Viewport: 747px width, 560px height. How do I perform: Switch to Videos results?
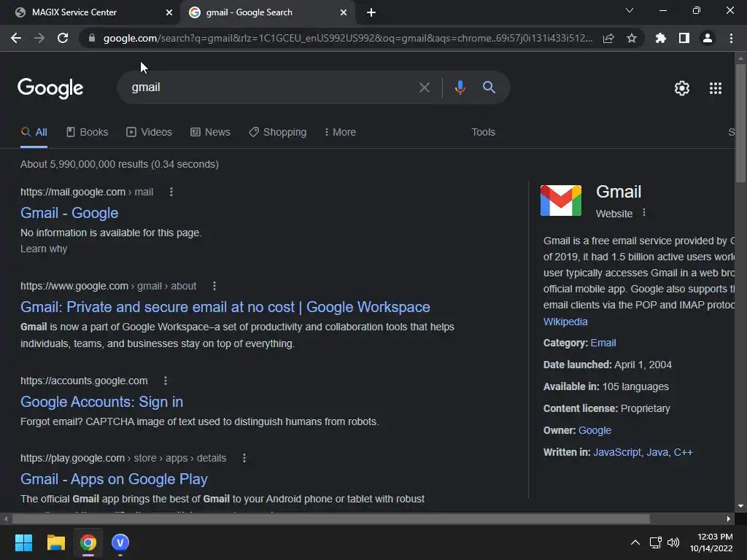tap(149, 133)
